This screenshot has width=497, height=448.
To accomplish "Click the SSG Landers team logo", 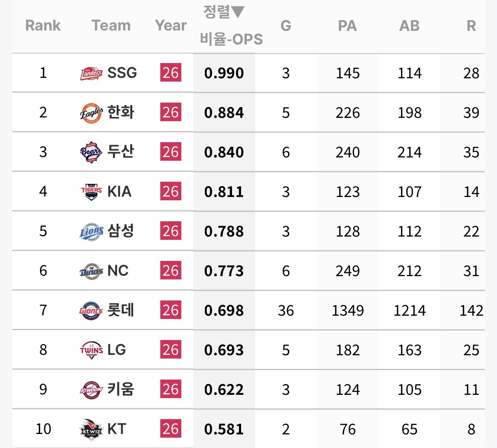I will click(91, 73).
